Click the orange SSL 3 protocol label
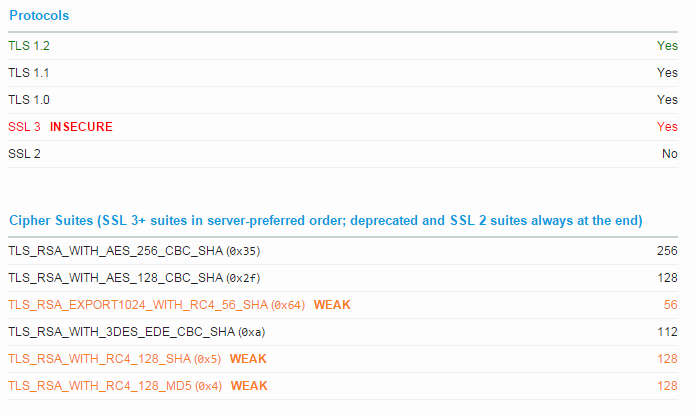Image resolution: width=696 pixels, height=416 pixels. 24,127
